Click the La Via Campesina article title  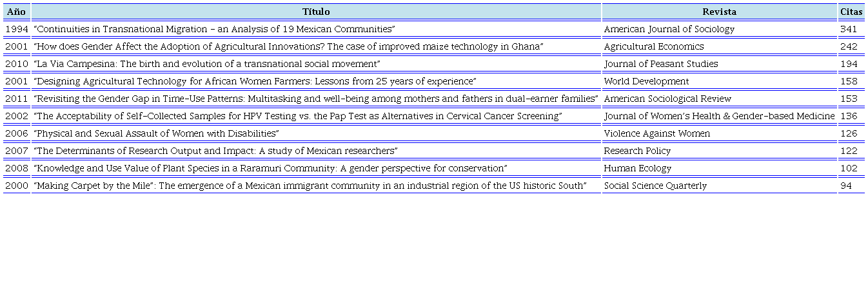tap(206, 64)
